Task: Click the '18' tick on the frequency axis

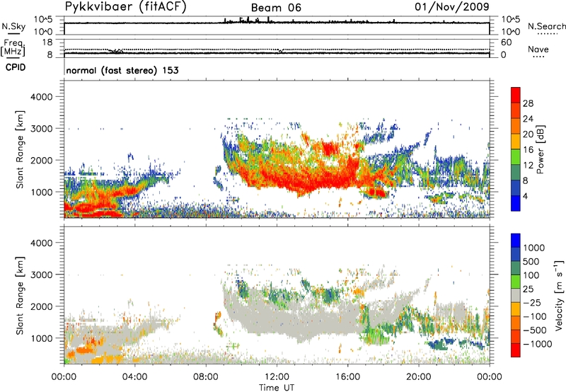Action: click(47, 42)
